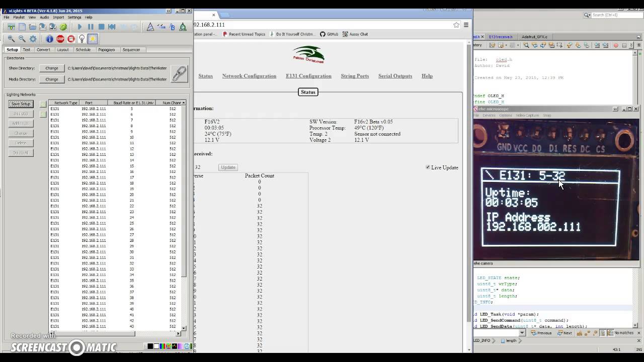Screen dimensions: 644x362
Task: Toggle the Live Update checkbox
Action: point(428,167)
